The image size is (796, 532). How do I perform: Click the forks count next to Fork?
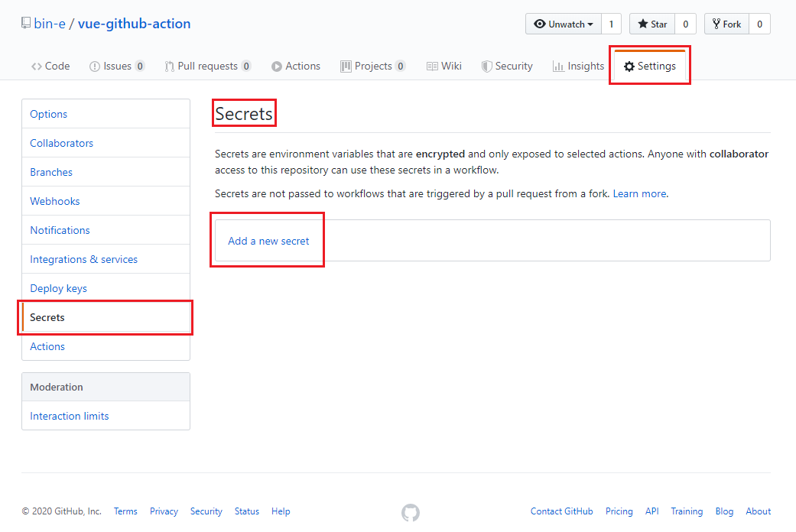(x=759, y=24)
